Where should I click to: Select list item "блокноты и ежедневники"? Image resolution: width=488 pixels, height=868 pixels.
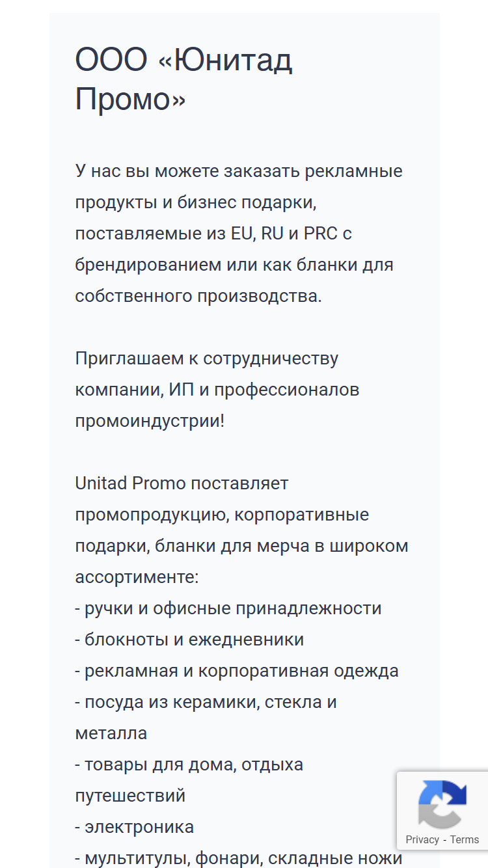point(189,640)
